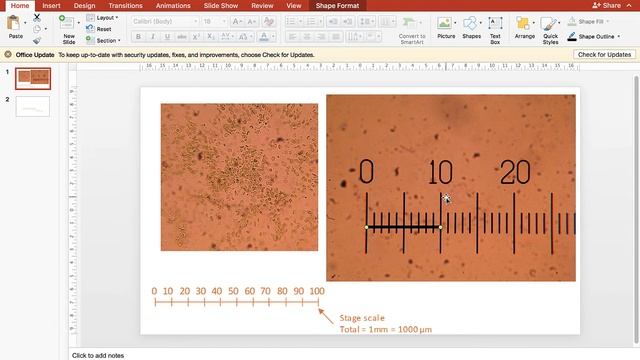
Task: Click the vertical scrollbar of slide area
Action: coord(636,209)
